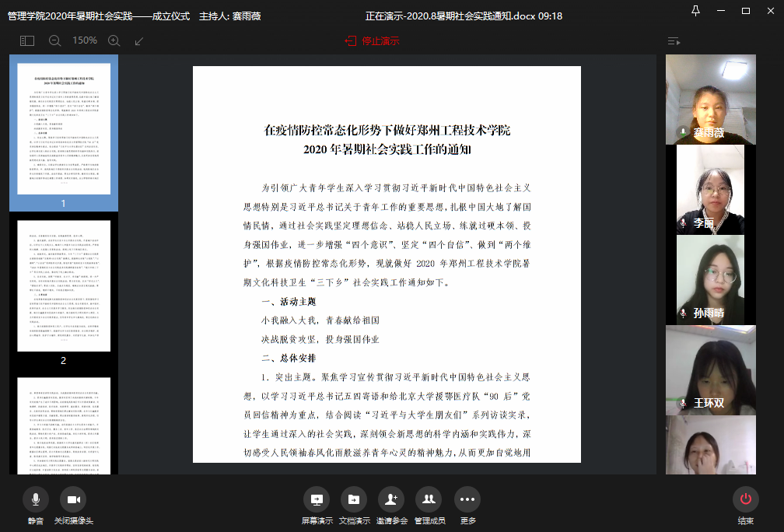Viewport: 784px width, 532px height.
Task: Stop the presentation (停止演示)
Action: pyautogui.click(x=372, y=40)
